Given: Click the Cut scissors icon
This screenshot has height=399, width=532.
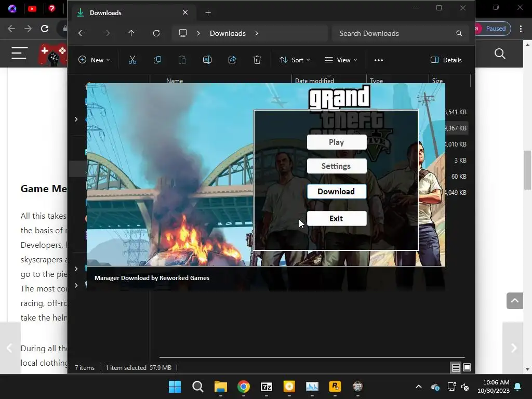Looking at the screenshot, I should click(132, 60).
